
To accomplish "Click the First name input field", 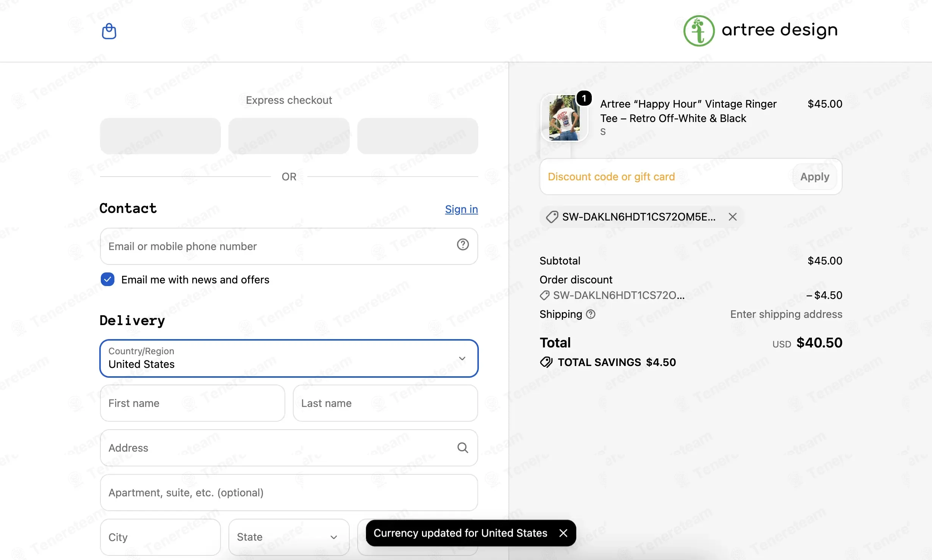I will tap(192, 403).
